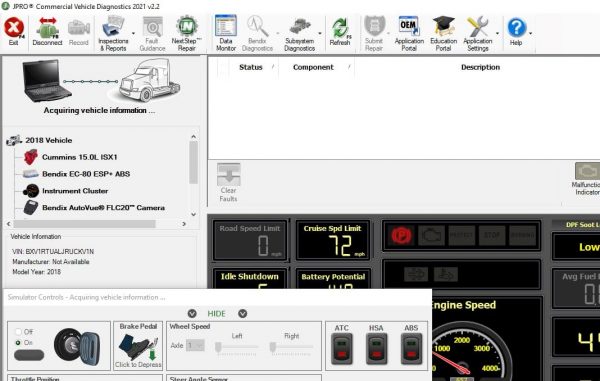Open Fault Guidance tool
This screenshot has width=600, height=381.
tap(152, 34)
